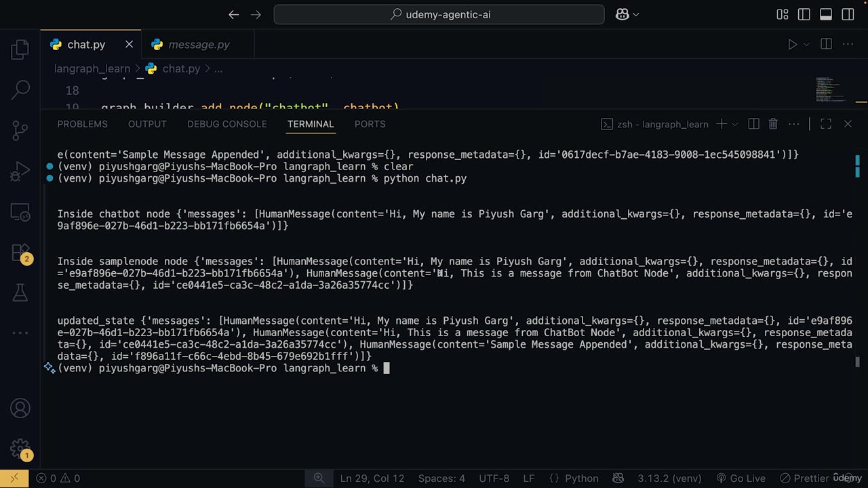Open the Copilot dropdown arrow
Image resolution: width=868 pixels, height=488 pixels.
click(x=635, y=14)
